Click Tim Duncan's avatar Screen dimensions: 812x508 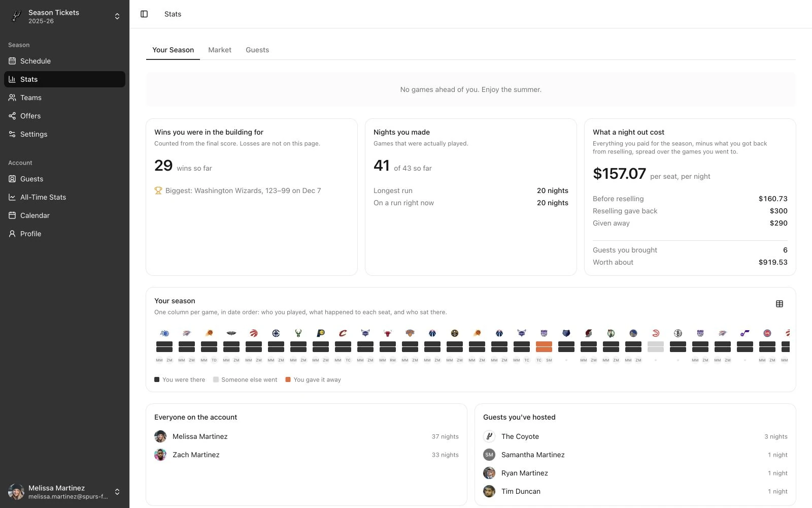pos(489,491)
